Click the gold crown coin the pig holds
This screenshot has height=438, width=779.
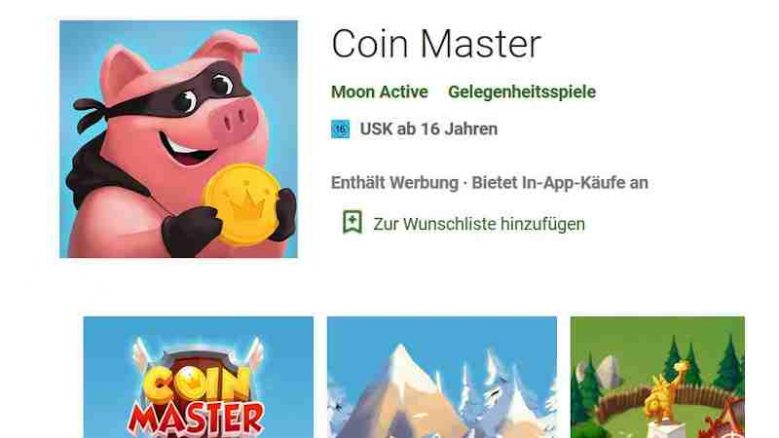tap(242, 204)
